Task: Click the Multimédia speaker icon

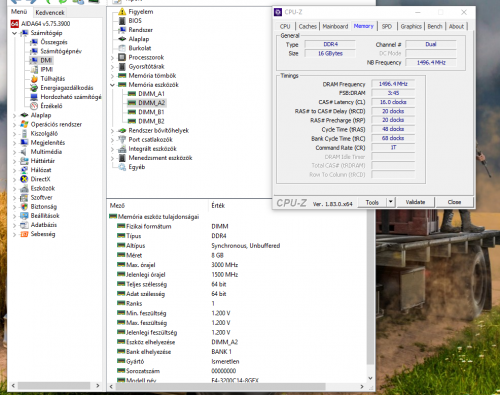Action: [24, 152]
